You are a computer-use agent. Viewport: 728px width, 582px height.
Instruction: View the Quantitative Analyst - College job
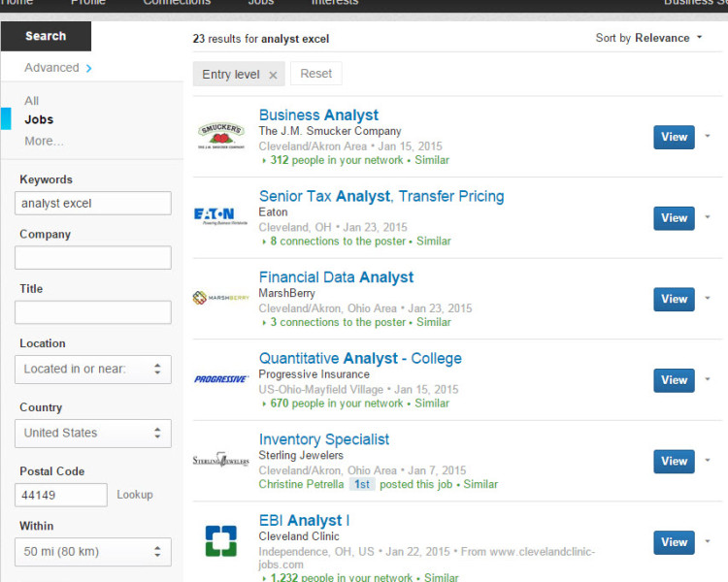(675, 380)
